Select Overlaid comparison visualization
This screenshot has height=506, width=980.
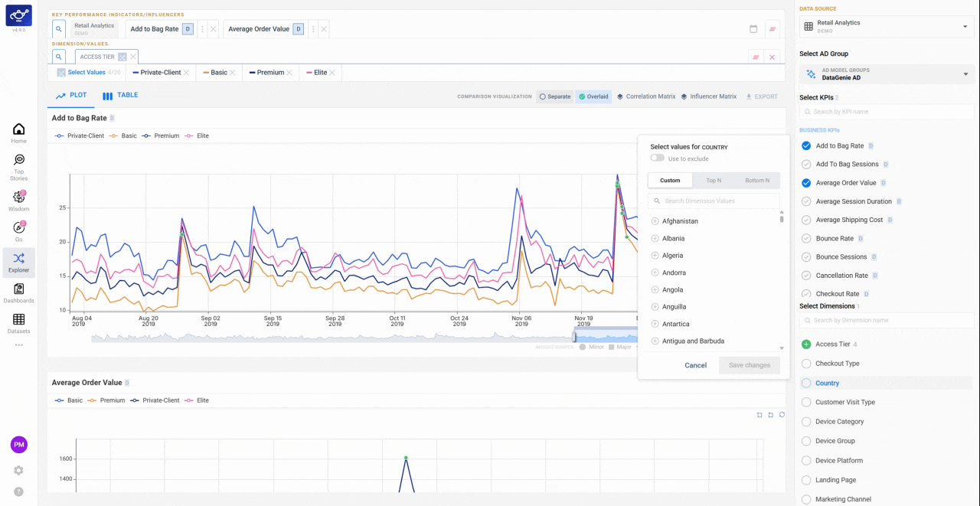(x=593, y=96)
